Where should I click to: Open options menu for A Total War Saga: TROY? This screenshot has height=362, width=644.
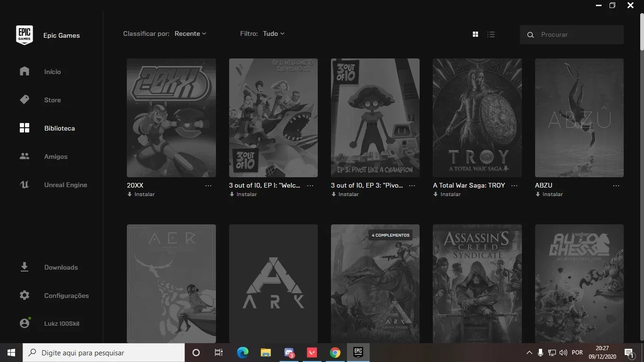pyautogui.click(x=514, y=186)
